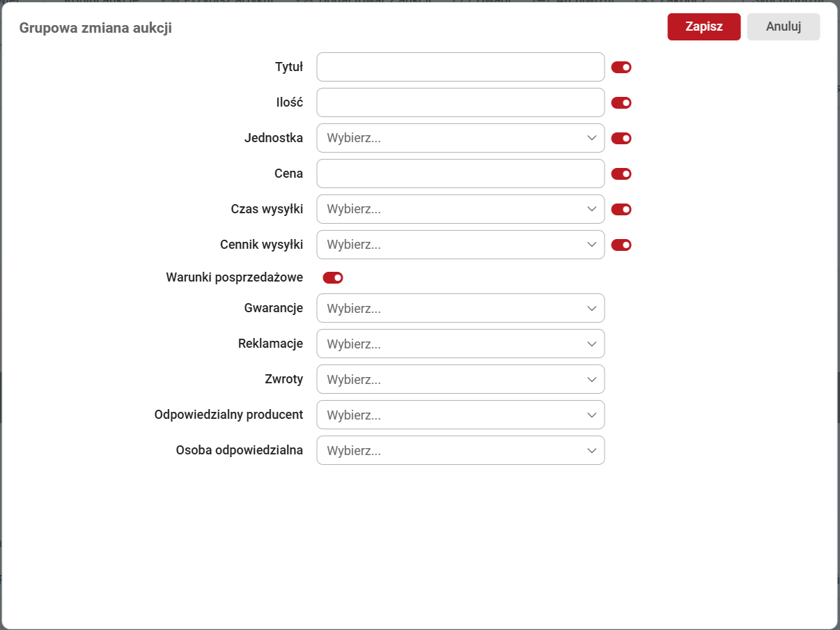Click the Zapisz button
This screenshot has height=630, width=840.
(x=703, y=27)
